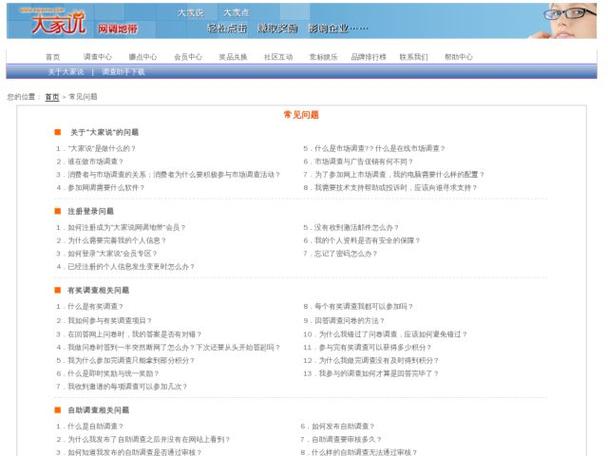
Task: Open question 如何注册成为"大家说网调地带"会员？
Action: click(x=126, y=228)
